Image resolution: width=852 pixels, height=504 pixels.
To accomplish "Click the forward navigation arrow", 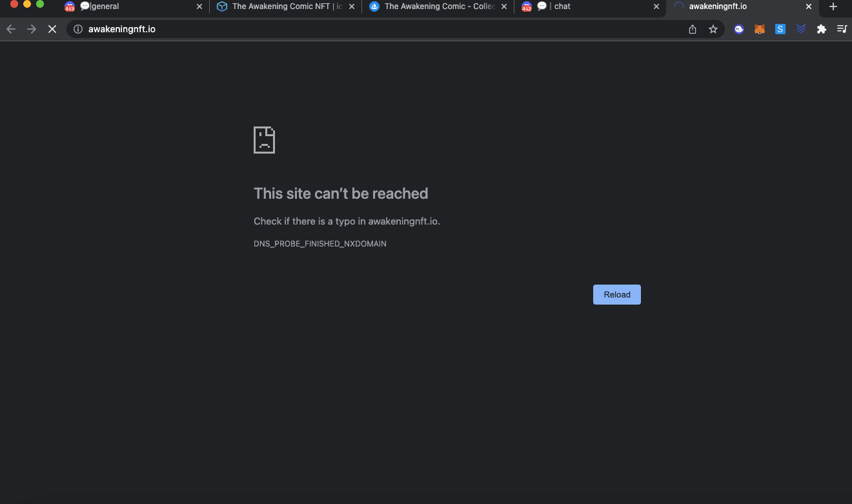I will click(x=32, y=29).
